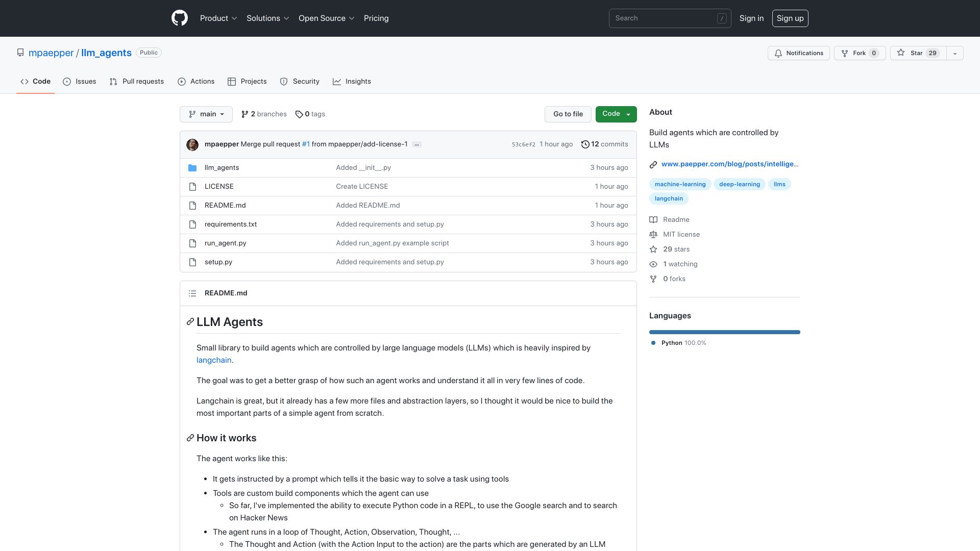Screen dimensions: 980x551
Task: Click the machine-learning topic tag
Action: [680, 184]
